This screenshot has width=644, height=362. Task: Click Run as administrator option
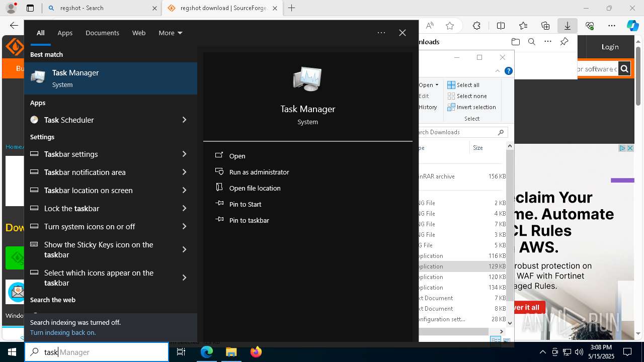pyautogui.click(x=259, y=172)
